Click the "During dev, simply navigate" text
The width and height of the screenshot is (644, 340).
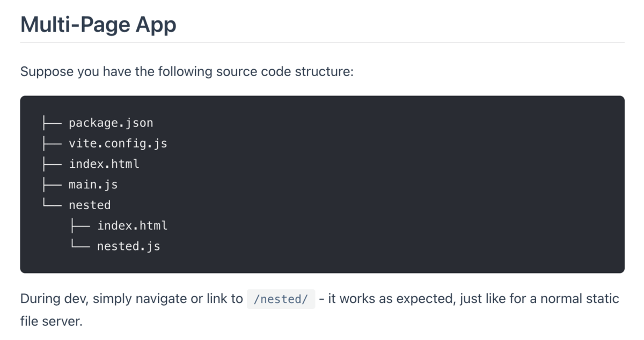(131, 299)
